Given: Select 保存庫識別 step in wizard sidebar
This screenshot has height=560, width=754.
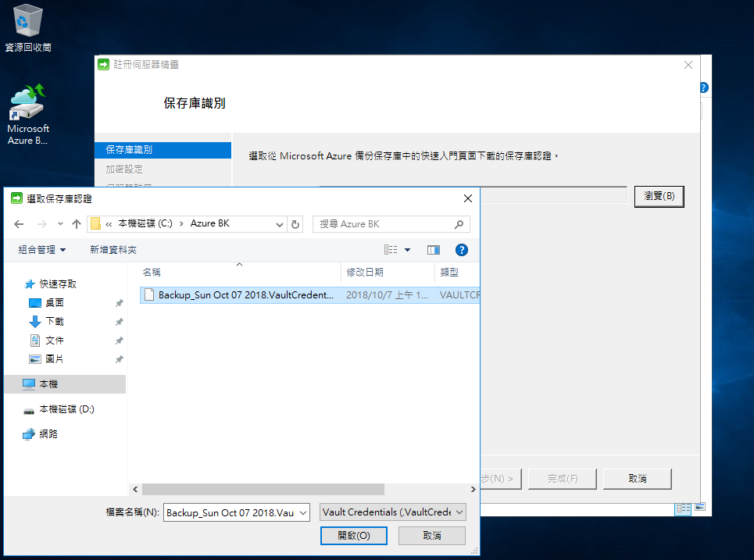Looking at the screenshot, I should tap(163, 150).
